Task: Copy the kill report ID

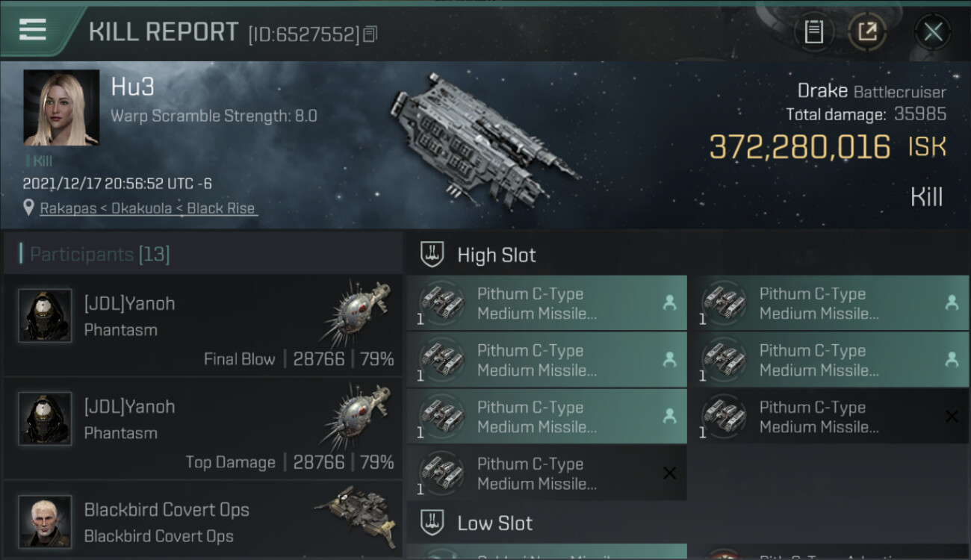Action: pyautogui.click(x=371, y=34)
